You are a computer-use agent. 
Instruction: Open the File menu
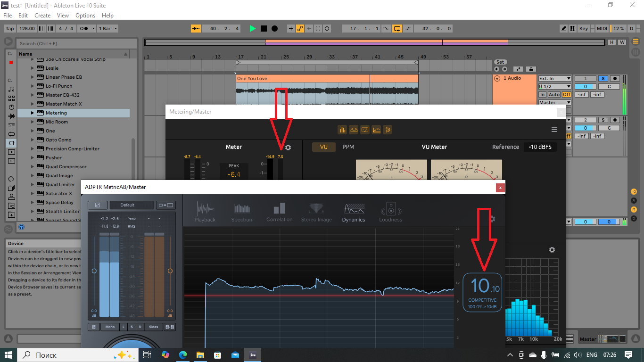[x=8, y=16]
